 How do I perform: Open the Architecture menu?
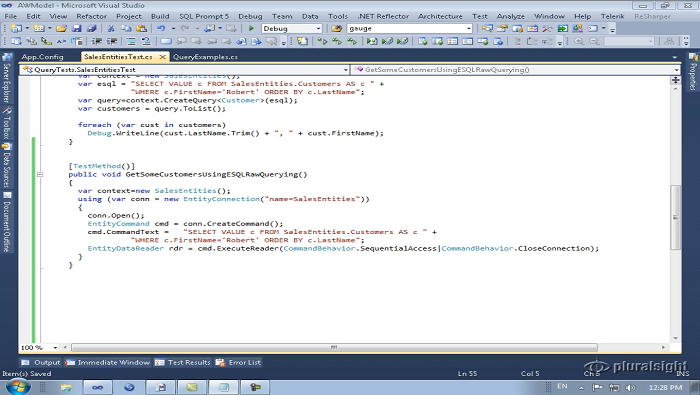pyautogui.click(x=440, y=16)
